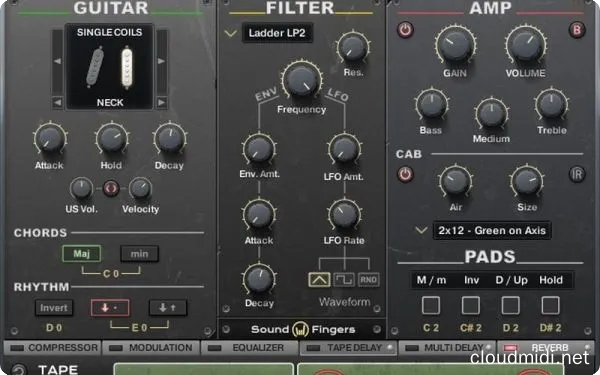Open the cabinet chevron dropdown
The height and width of the screenshot is (375, 600).
(x=421, y=230)
